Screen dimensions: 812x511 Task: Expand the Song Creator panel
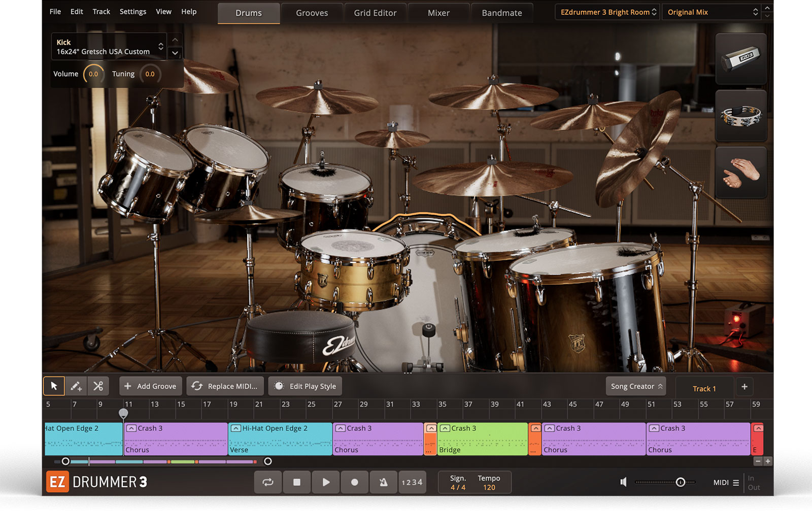pos(636,386)
